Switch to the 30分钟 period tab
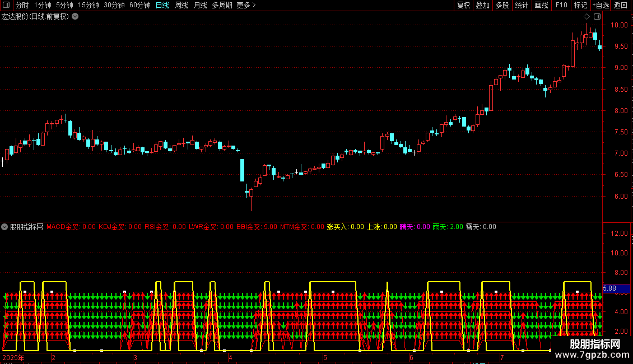Image resolution: width=633 pixels, height=364 pixels. pyautogui.click(x=114, y=5)
